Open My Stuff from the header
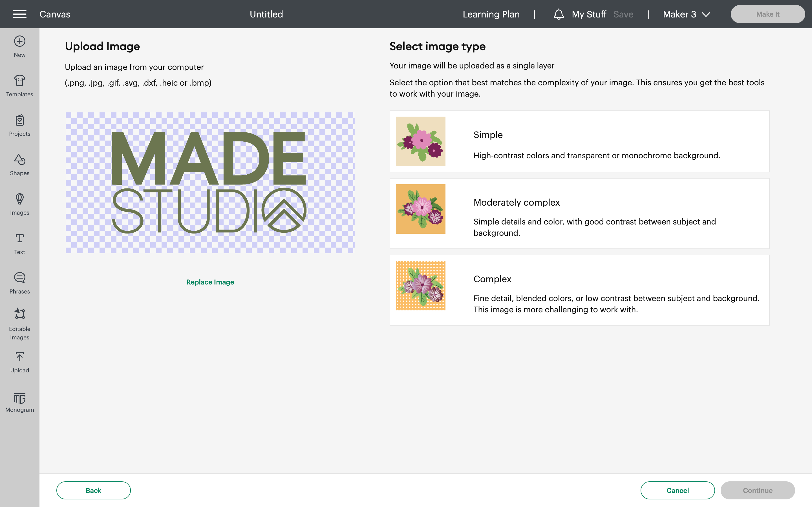 point(589,14)
